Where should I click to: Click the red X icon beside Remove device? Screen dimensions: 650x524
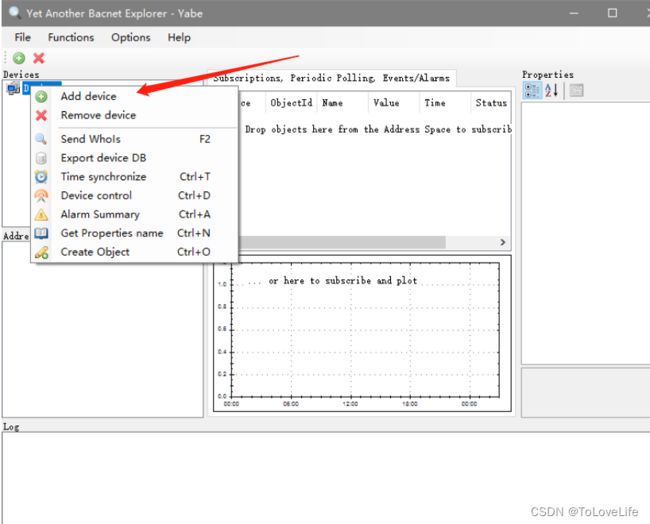(x=41, y=115)
